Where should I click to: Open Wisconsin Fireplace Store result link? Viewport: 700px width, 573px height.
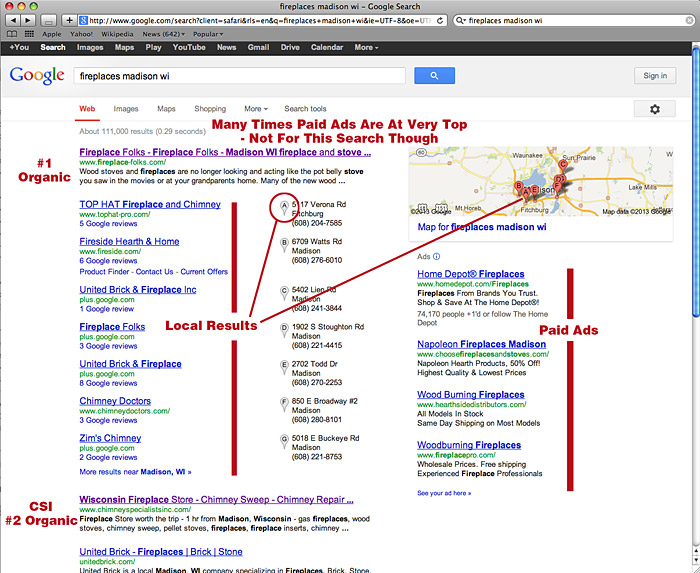(217, 499)
